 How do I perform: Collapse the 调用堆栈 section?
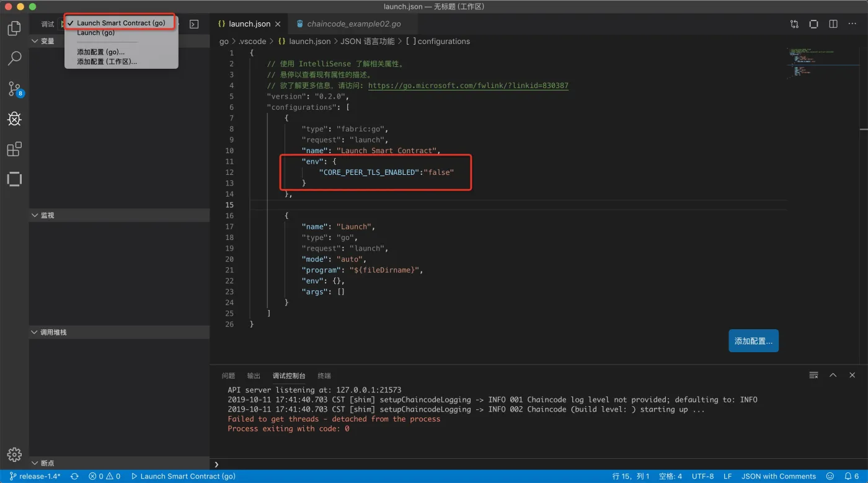[119, 332]
